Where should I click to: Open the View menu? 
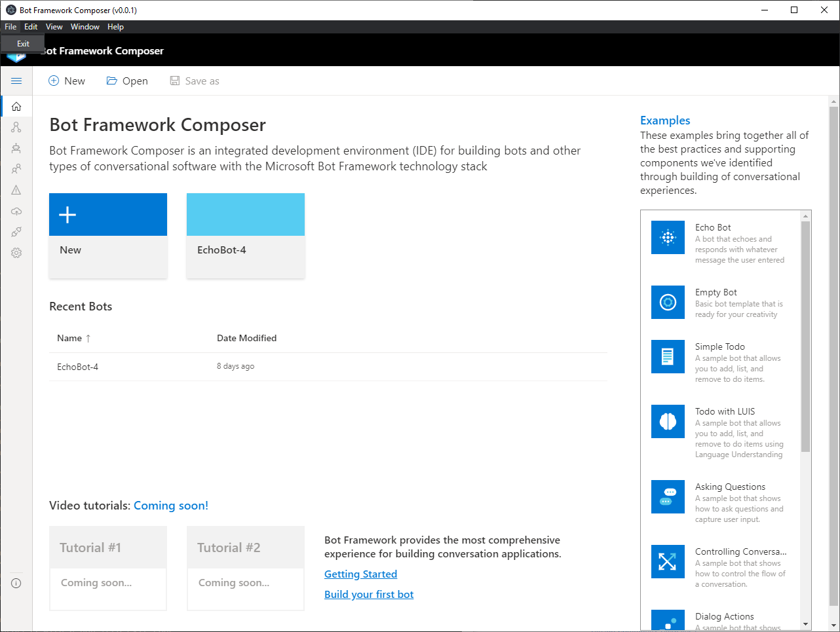pyautogui.click(x=54, y=27)
